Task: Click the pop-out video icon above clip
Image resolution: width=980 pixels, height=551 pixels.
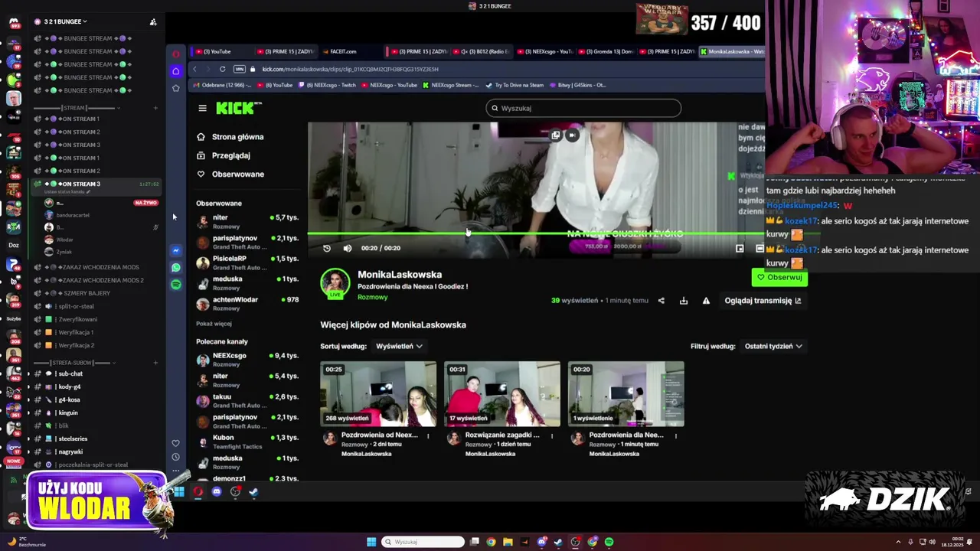Action: [x=556, y=135]
